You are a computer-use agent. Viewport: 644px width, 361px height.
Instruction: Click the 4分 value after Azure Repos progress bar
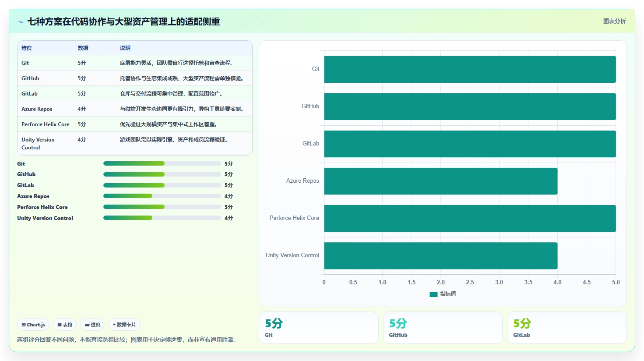229,196
